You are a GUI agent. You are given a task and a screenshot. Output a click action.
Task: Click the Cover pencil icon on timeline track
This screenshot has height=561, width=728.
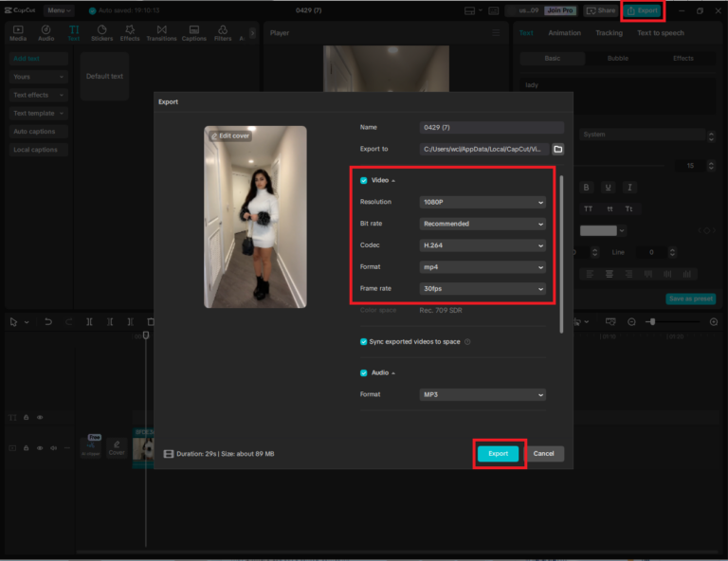coord(117,448)
